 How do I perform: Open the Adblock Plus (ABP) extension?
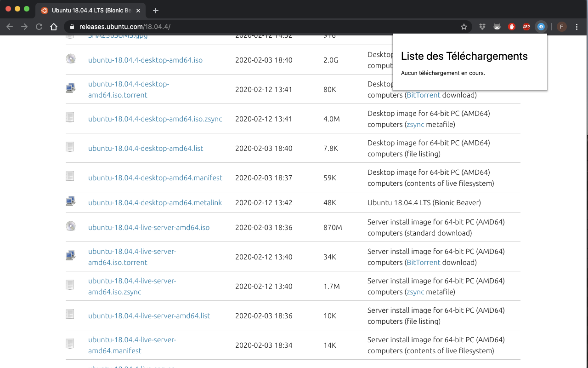click(526, 27)
